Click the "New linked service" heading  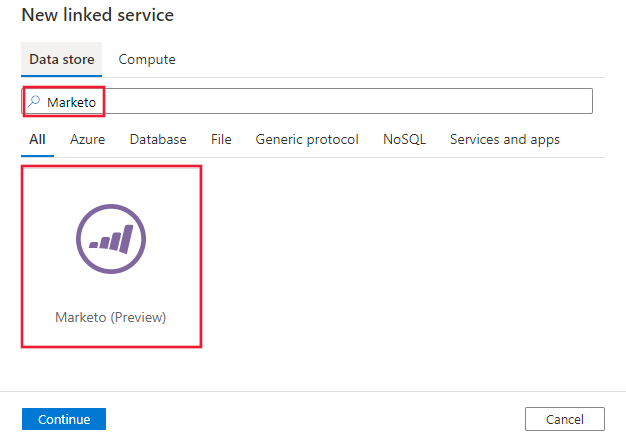(x=97, y=16)
